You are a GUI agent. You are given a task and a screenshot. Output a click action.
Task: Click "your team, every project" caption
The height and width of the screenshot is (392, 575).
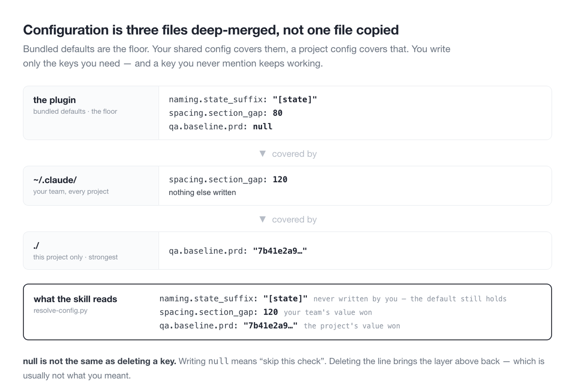point(71,191)
